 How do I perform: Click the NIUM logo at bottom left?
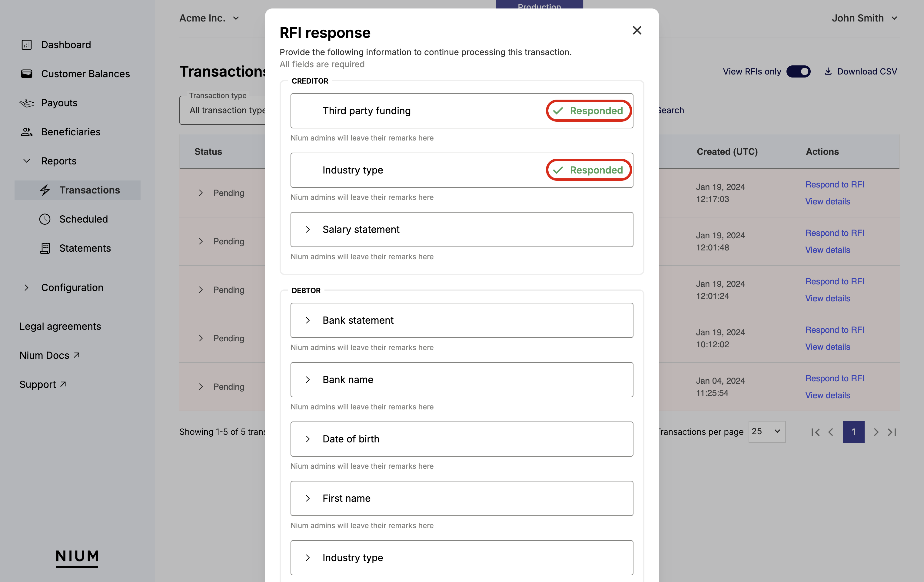(77, 557)
